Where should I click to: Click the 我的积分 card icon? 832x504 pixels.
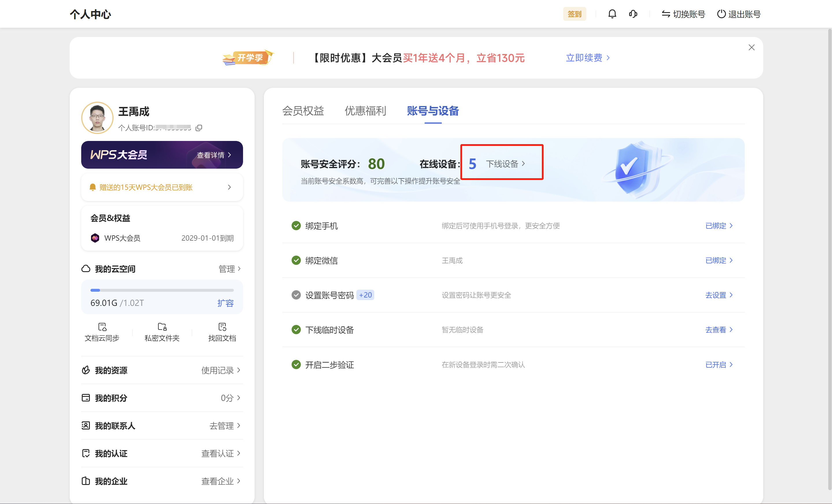(86, 398)
